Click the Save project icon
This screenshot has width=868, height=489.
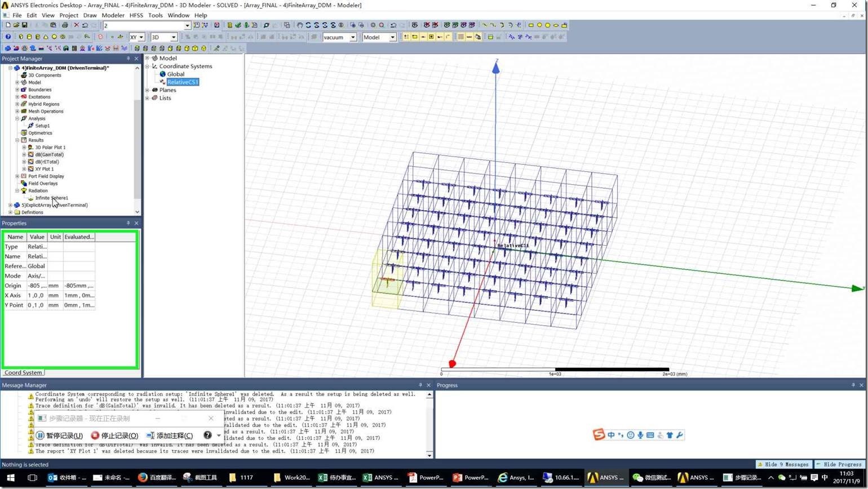click(24, 25)
